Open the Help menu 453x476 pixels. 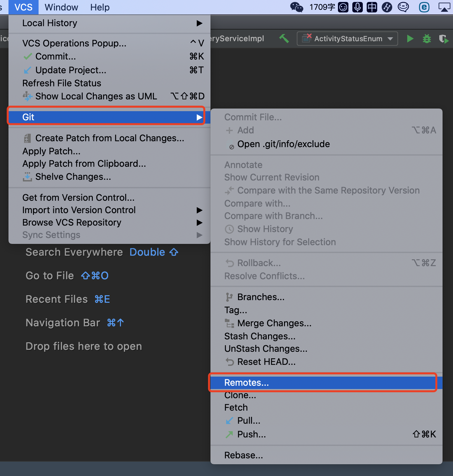[100, 7]
